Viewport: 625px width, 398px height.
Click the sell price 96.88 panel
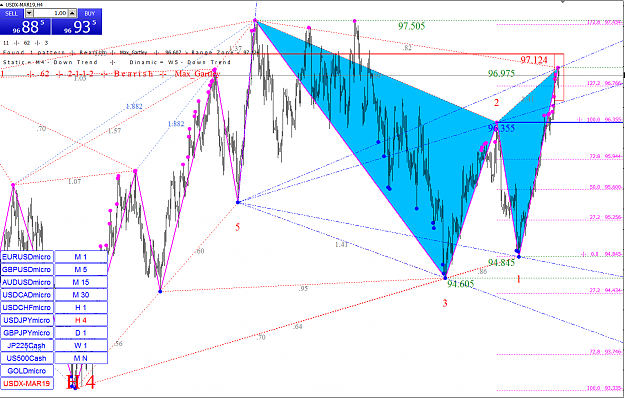click(26, 27)
